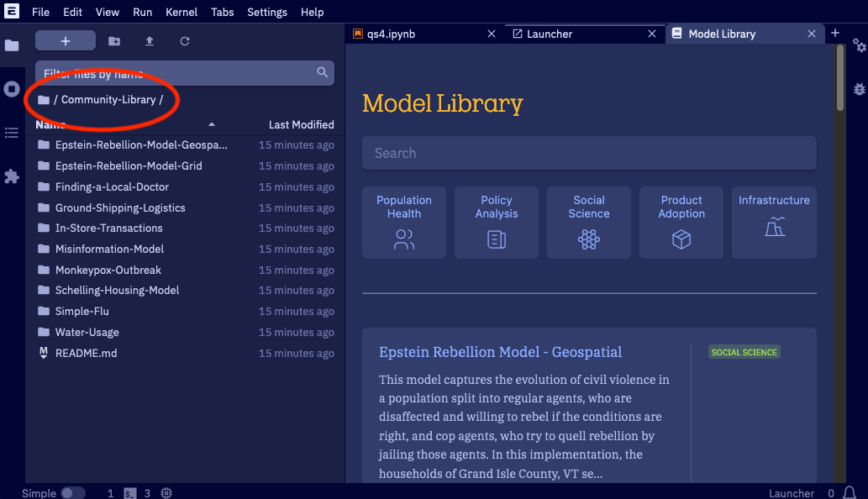Open the Settings menu
The image size is (868, 499).
(x=267, y=12)
